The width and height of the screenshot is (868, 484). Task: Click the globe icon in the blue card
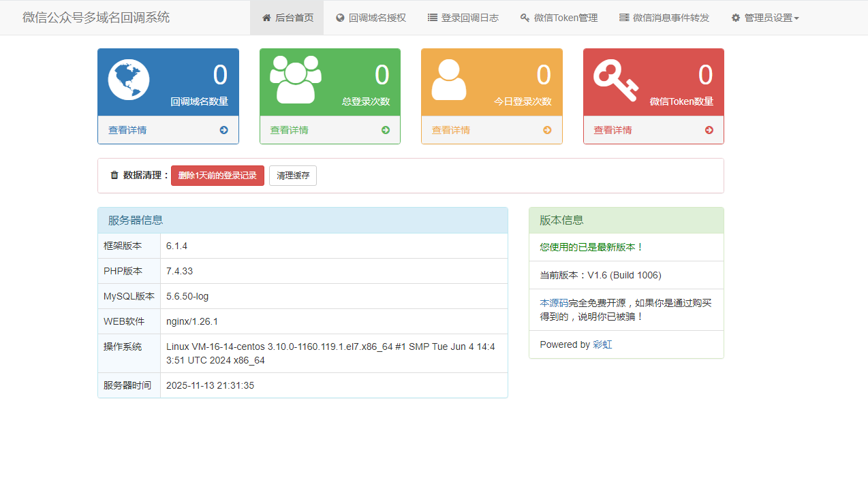pos(129,80)
